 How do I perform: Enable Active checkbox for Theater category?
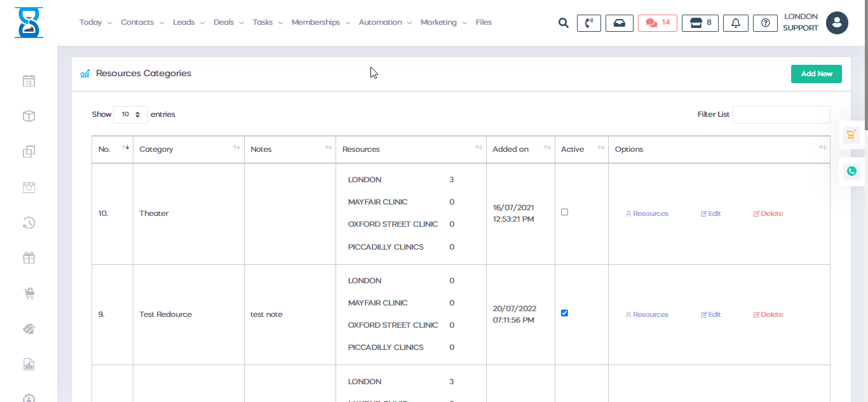point(564,212)
